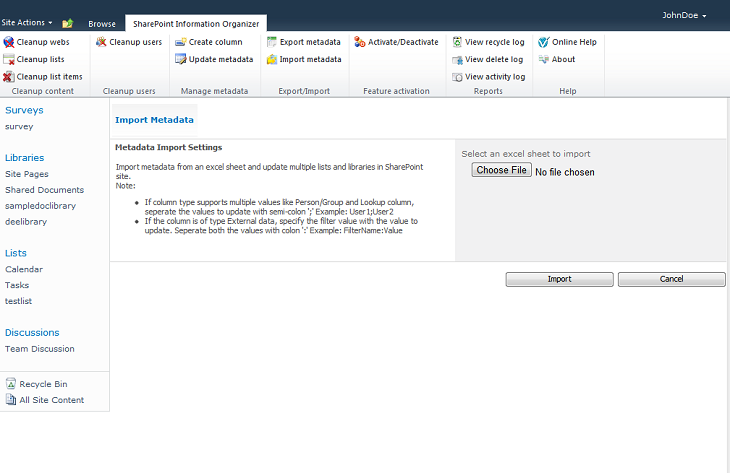Click the navigate up folder icon

tap(68, 23)
